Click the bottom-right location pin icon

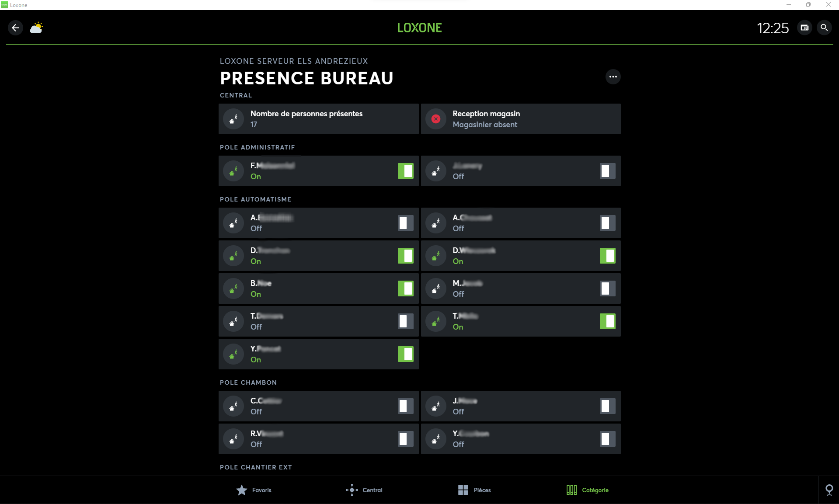coord(829,490)
